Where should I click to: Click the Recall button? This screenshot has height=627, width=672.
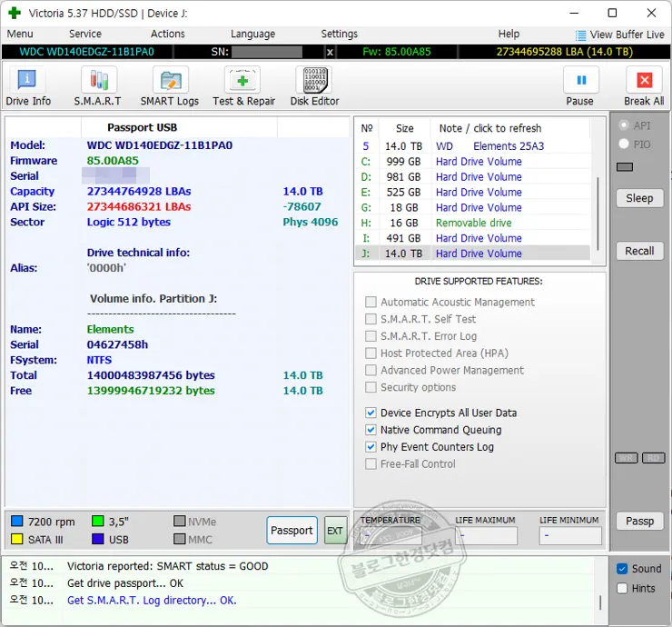tap(639, 251)
